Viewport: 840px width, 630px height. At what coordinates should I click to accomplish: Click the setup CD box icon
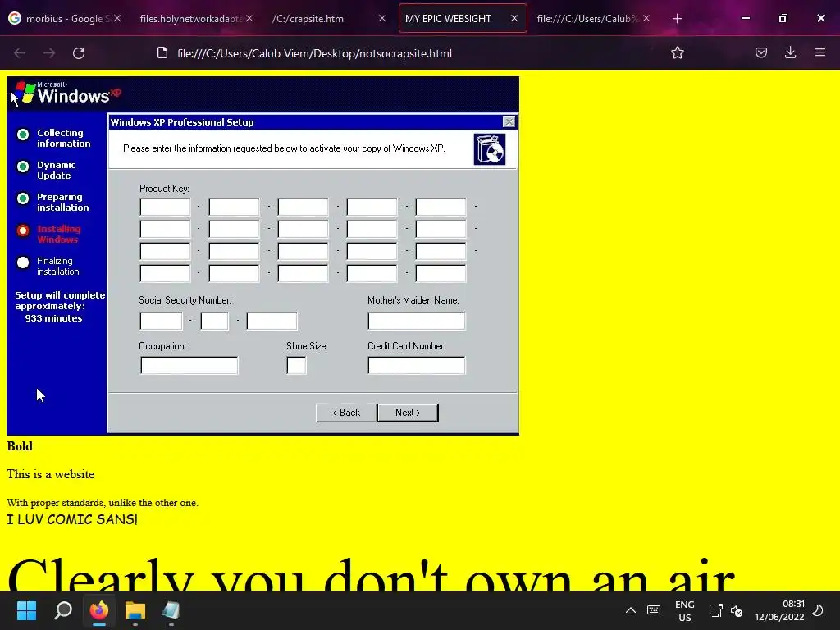pyautogui.click(x=490, y=149)
